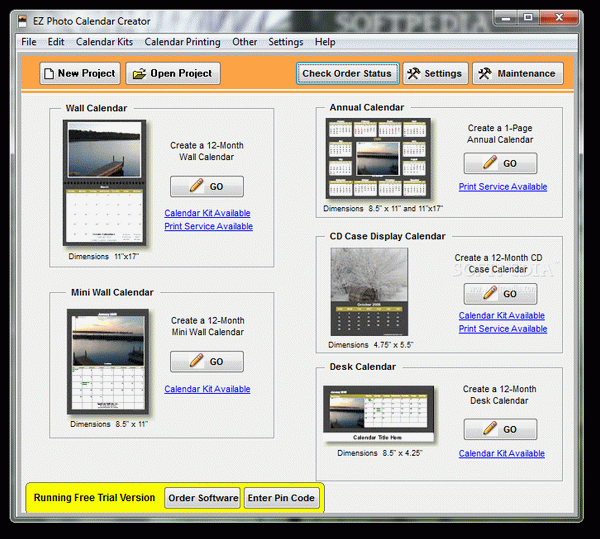Open the Calendar Printing menu
This screenshot has width=600, height=539.
[x=183, y=42]
